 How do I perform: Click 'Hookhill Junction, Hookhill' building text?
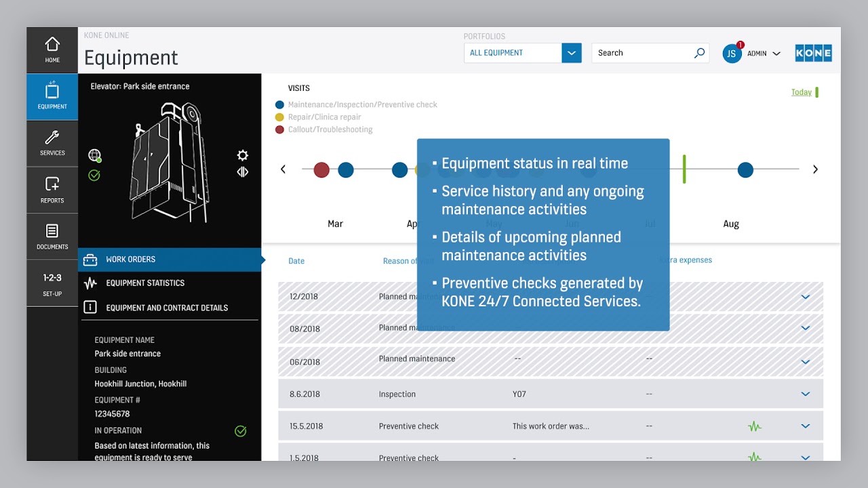[x=140, y=384]
